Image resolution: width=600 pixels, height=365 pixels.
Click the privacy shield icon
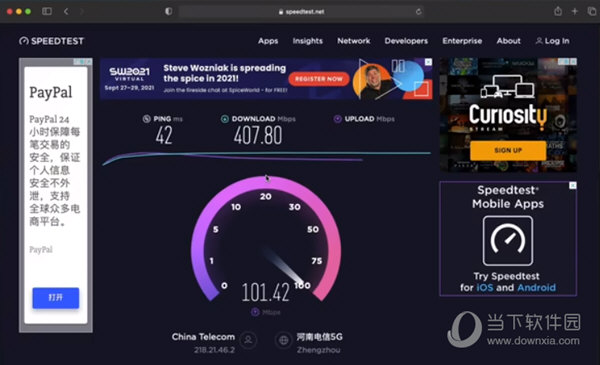point(168,11)
